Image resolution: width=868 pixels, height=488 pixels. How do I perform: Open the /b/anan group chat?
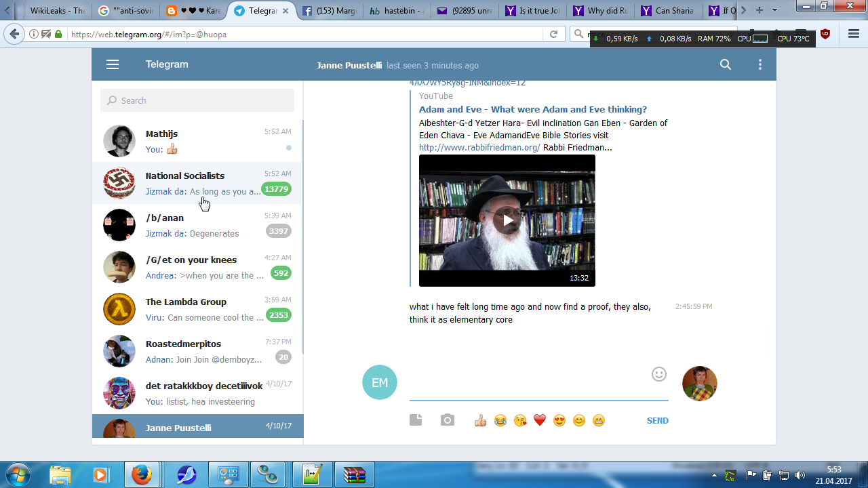[197, 225]
